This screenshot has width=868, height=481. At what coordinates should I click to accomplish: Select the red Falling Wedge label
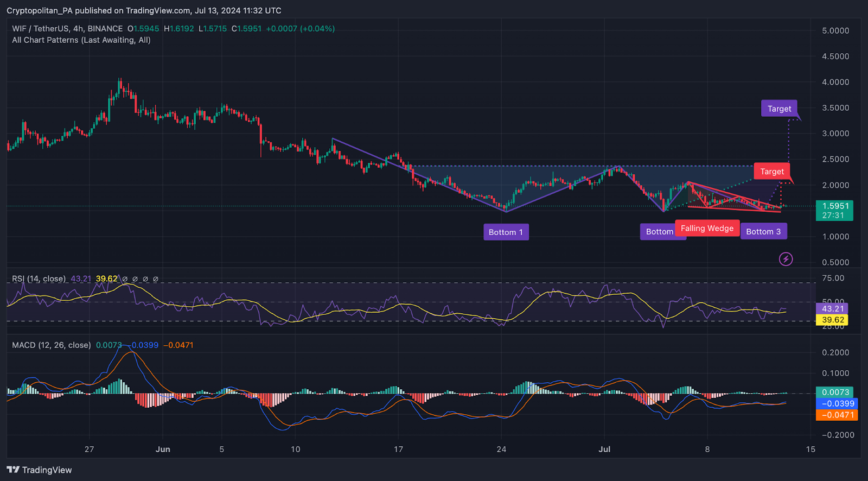coord(707,229)
